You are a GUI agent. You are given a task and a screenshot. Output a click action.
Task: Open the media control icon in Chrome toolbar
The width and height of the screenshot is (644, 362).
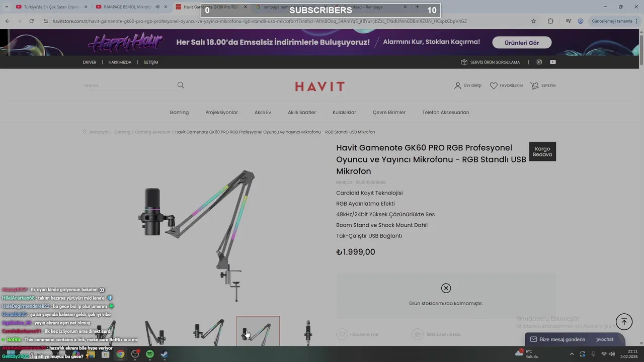(568, 21)
